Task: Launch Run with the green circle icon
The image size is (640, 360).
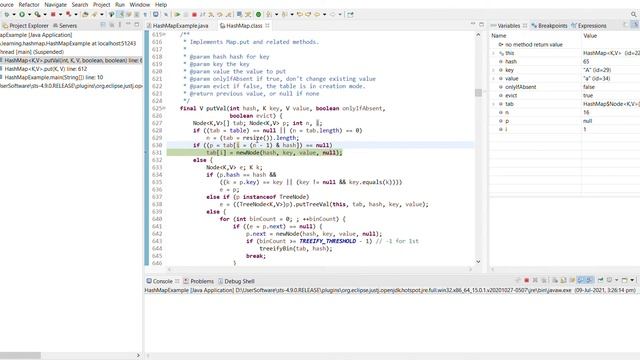Action: [x=22, y=14]
